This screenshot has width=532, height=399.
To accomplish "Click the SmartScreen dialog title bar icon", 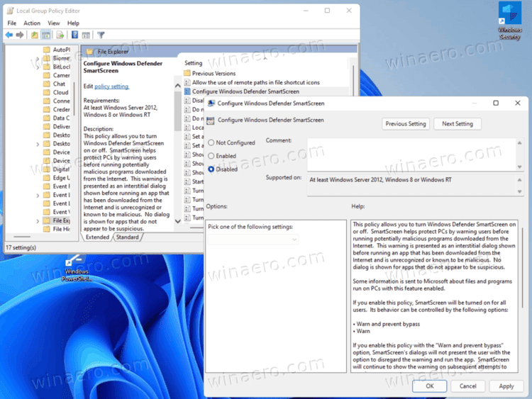I will click(211, 103).
